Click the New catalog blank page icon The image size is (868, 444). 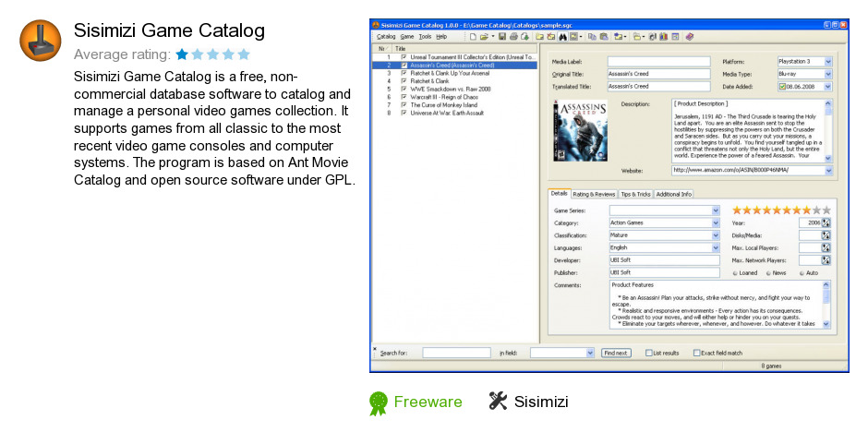474,37
